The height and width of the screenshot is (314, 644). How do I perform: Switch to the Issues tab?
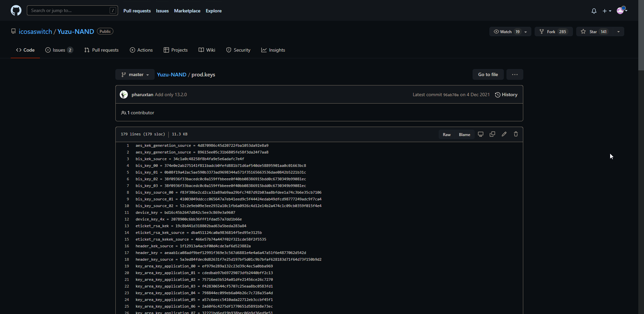(59, 50)
